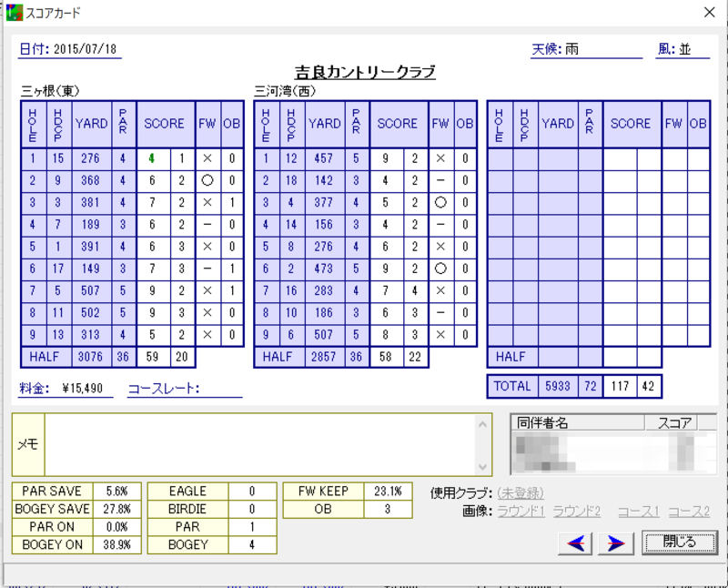The width and height of the screenshot is (728, 588).
Task: Go to previous scorecard with left arrow
Action: click(x=575, y=542)
